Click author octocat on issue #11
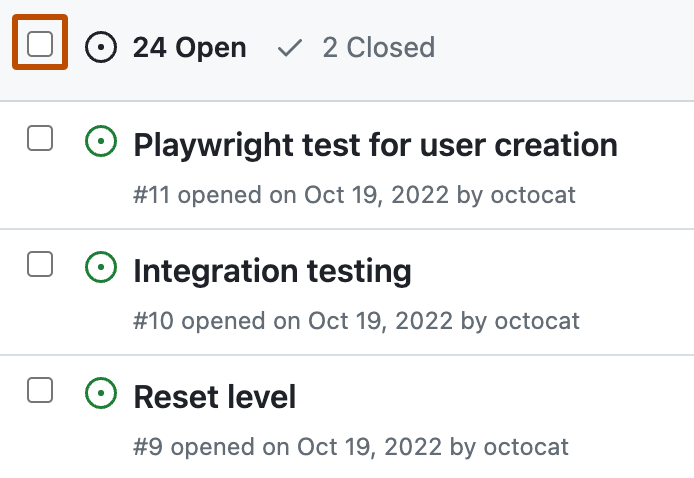694x478 pixels. coord(533,195)
